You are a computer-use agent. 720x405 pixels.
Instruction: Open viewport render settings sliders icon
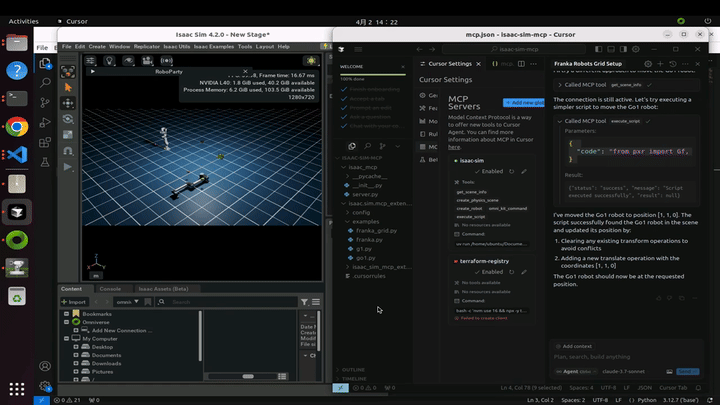click(90, 61)
